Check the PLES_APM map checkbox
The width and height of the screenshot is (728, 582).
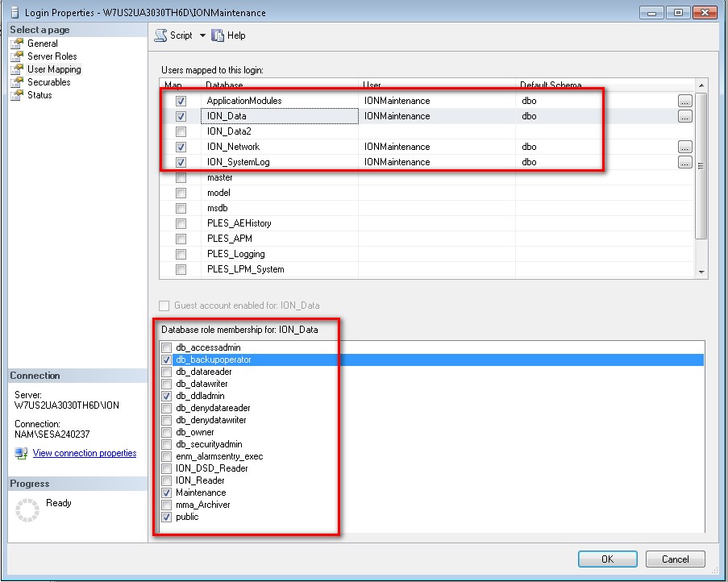click(x=181, y=239)
